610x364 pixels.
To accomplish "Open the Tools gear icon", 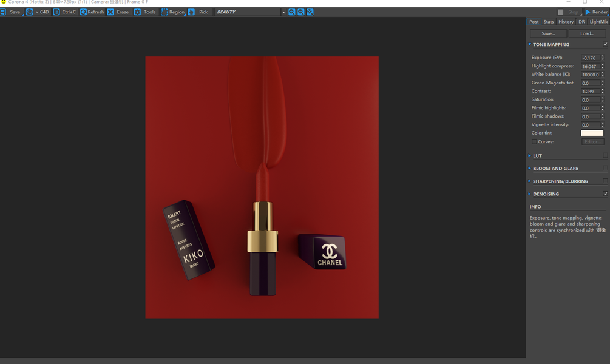I will coord(137,12).
